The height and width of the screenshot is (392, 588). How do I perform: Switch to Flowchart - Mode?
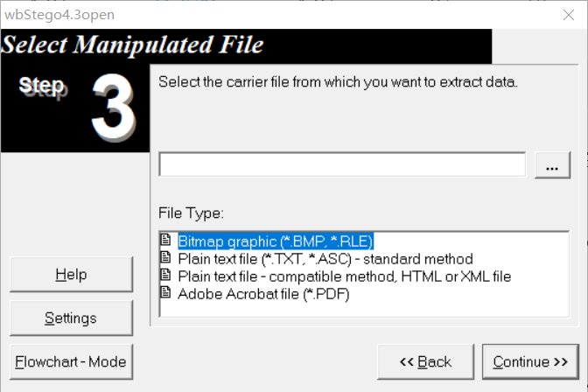coord(71,361)
